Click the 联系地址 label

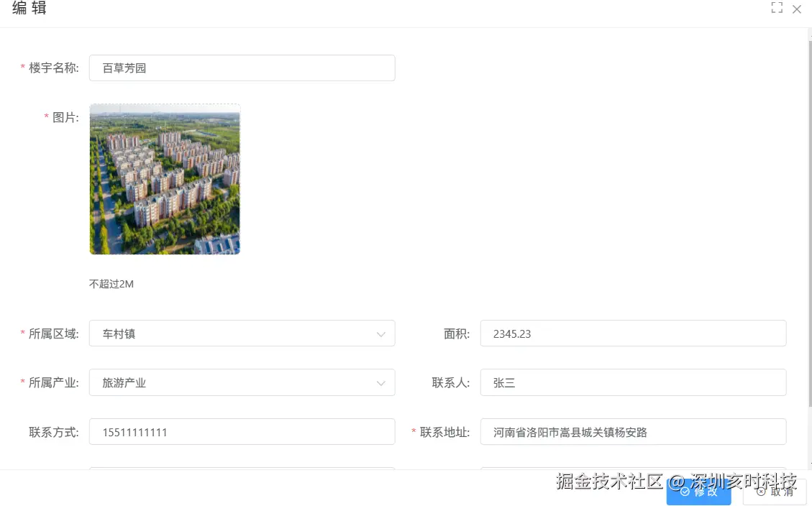444,432
